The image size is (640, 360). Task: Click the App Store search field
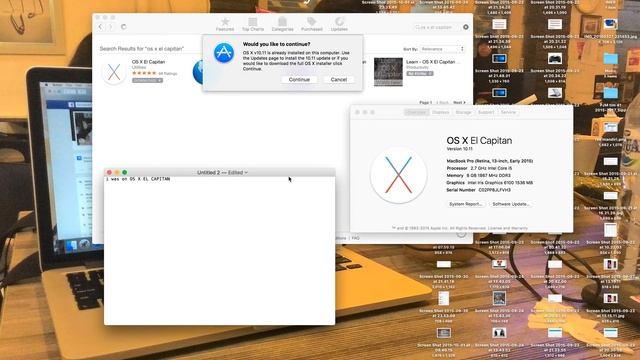point(436,27)
